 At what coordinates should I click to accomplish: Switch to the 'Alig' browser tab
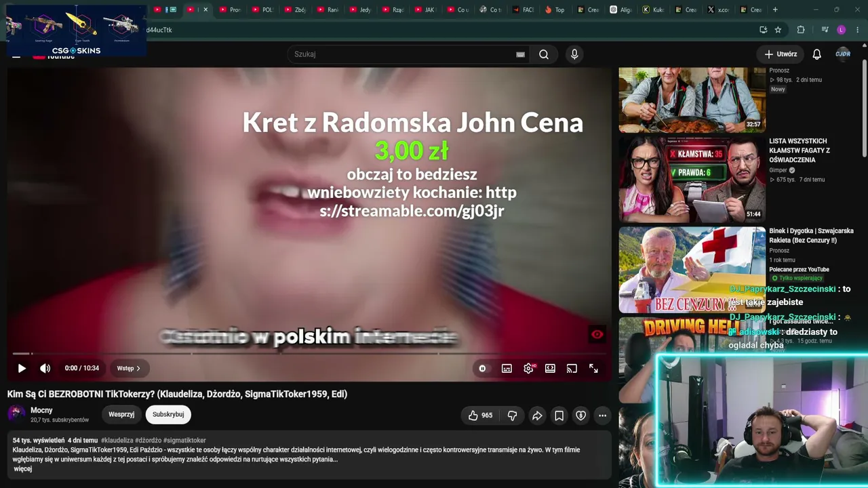(620, 9)
